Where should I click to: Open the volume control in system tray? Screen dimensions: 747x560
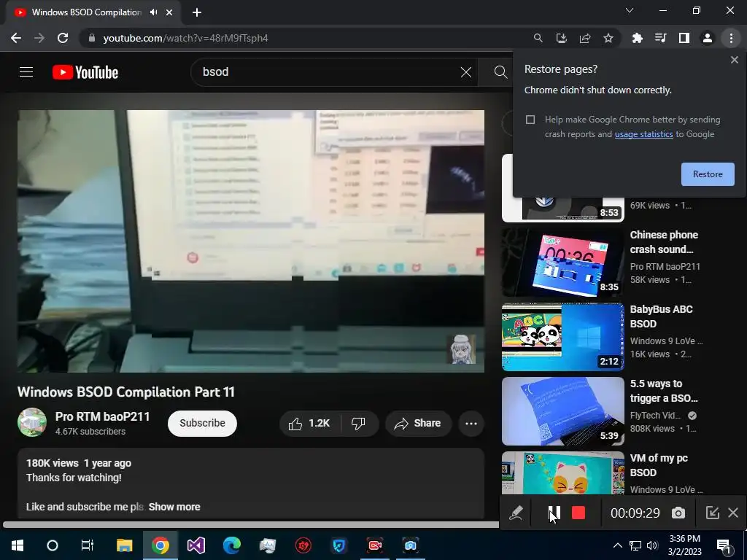tap(652, 545)
